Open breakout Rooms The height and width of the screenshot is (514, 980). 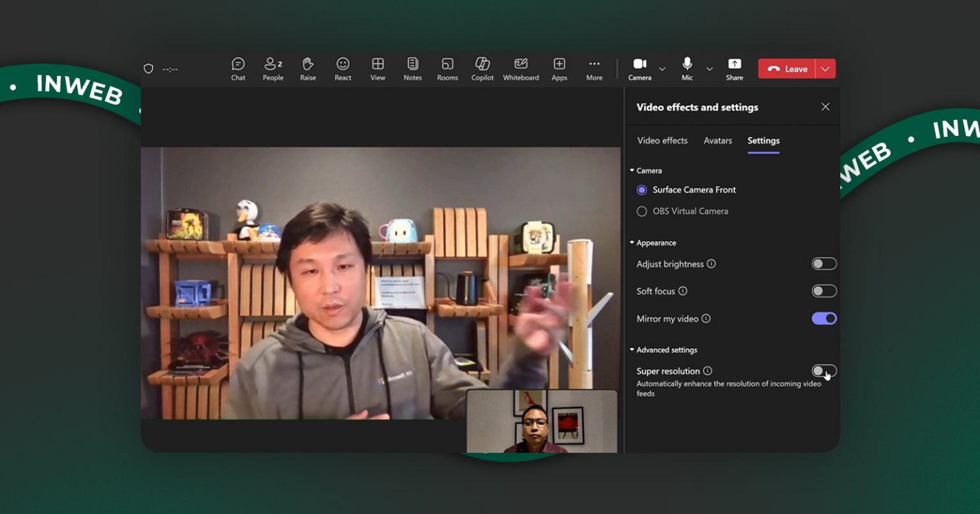pos(447,69)
